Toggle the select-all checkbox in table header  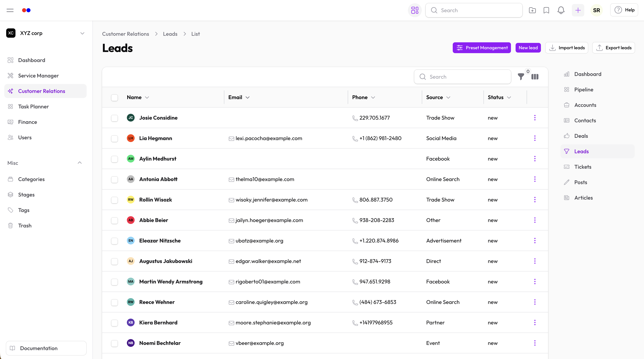114,97
